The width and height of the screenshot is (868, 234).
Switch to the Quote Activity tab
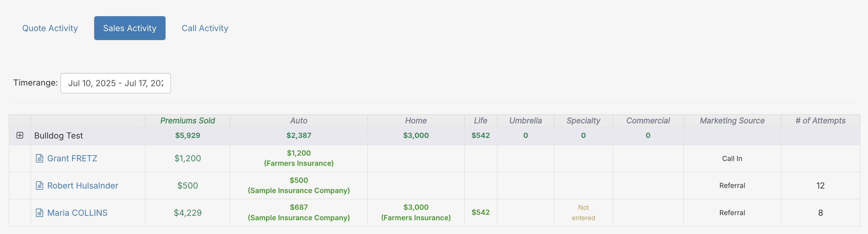point(50,28)
